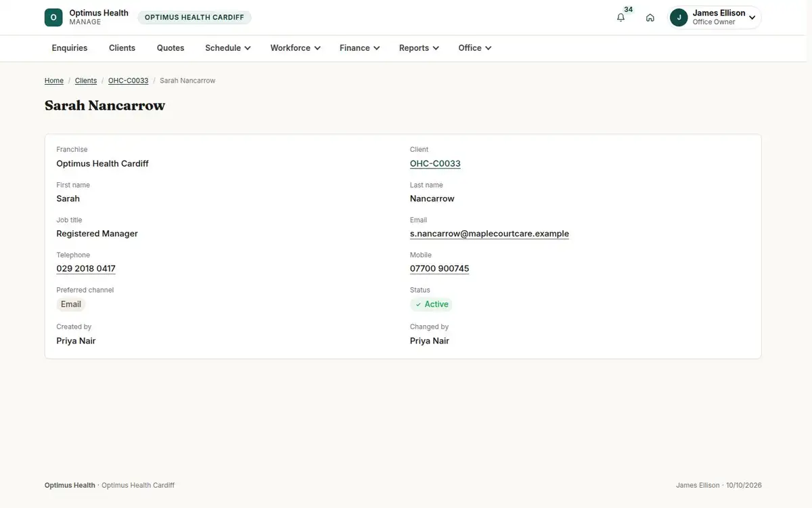812x508 pixels.
Task: Open the OHC-C0033 breadcrumb link
Action: [x=128, y=81]
